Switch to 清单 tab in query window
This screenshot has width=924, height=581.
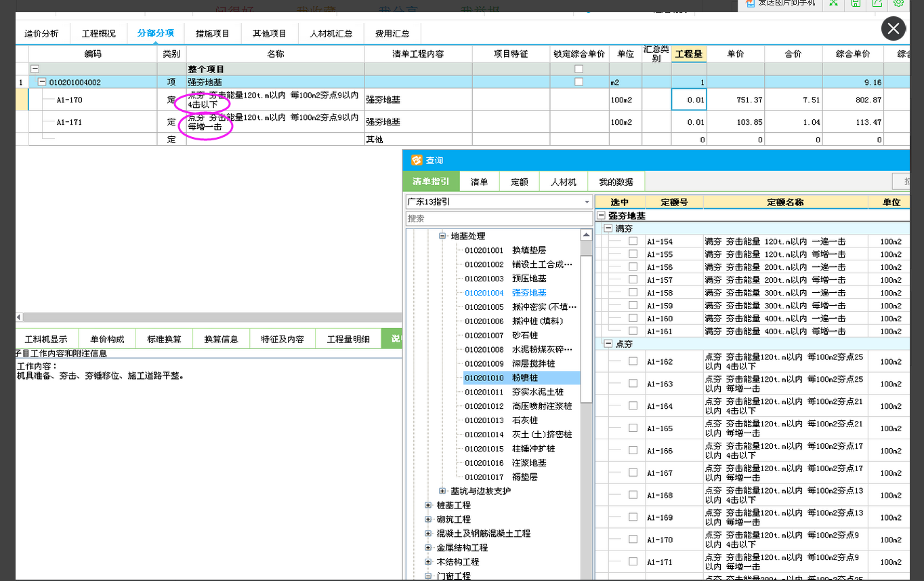click(x=480, y=182)
